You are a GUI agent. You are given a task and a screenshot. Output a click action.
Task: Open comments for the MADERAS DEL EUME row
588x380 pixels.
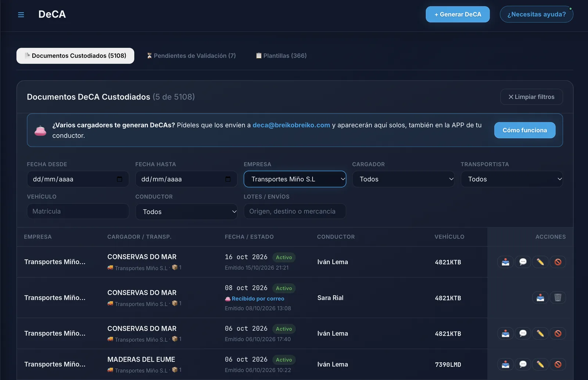[x=523, y=364]
